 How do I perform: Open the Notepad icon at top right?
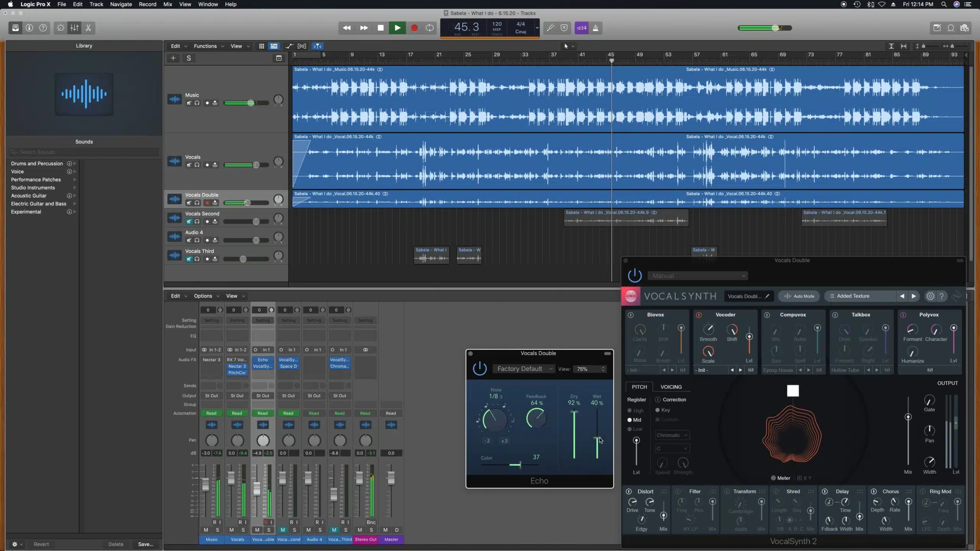(937, 28)
